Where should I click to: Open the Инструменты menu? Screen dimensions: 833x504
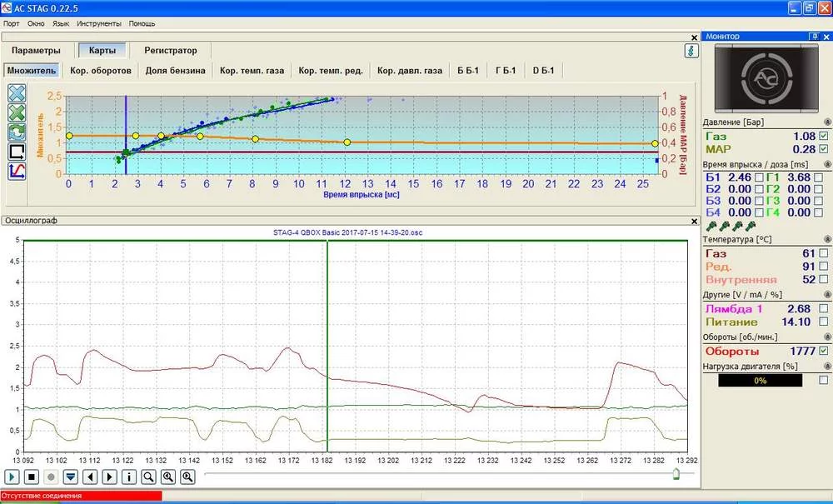pos(99,23)
